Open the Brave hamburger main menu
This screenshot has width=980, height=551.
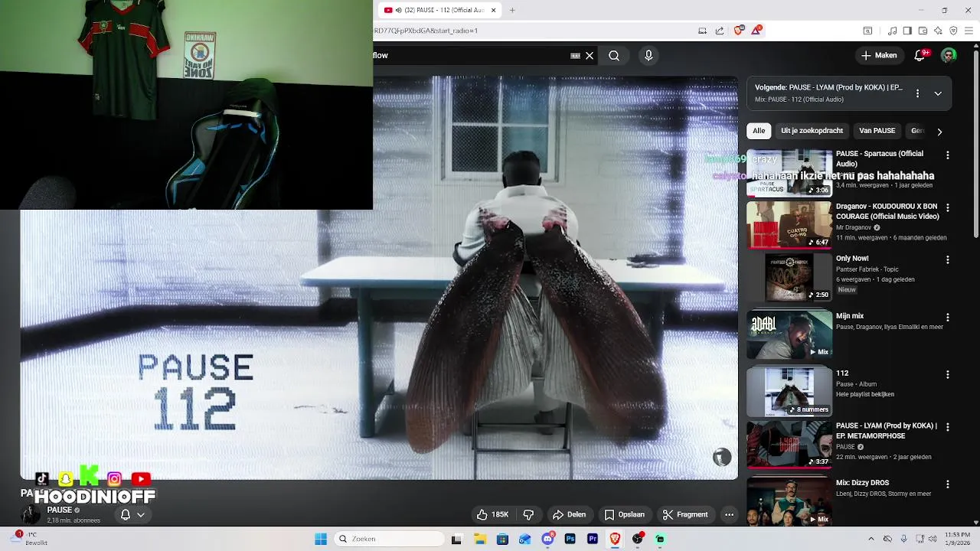tap(969, 31)
